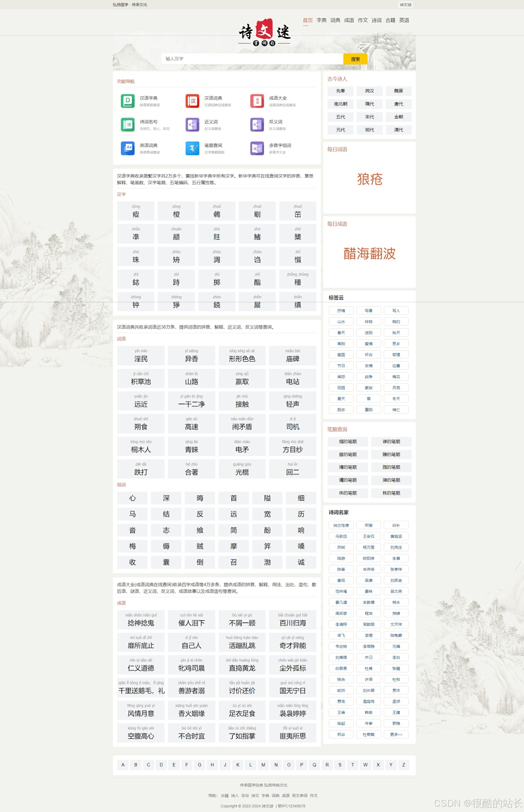Open the 近义词 purple icon
Screen dimensions: 524x812
coord(192,125)
